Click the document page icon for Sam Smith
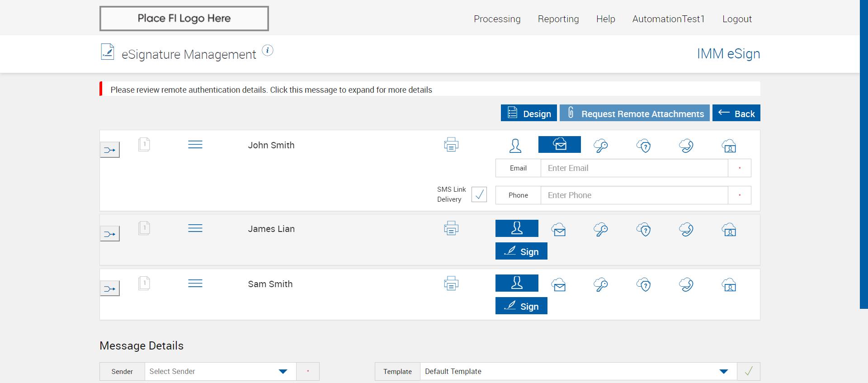Viewport: 868px width, 383px height. (144, 284)
